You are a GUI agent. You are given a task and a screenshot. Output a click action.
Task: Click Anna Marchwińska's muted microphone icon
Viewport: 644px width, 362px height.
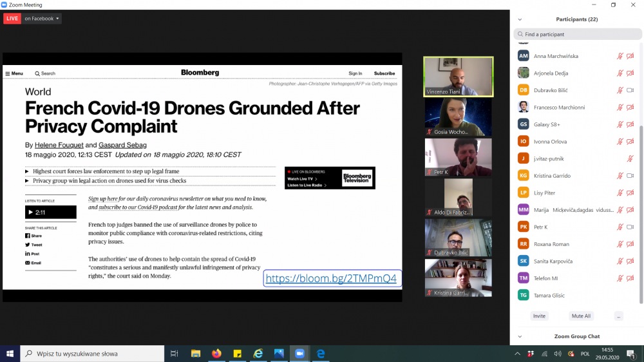(x=620, y=56)
